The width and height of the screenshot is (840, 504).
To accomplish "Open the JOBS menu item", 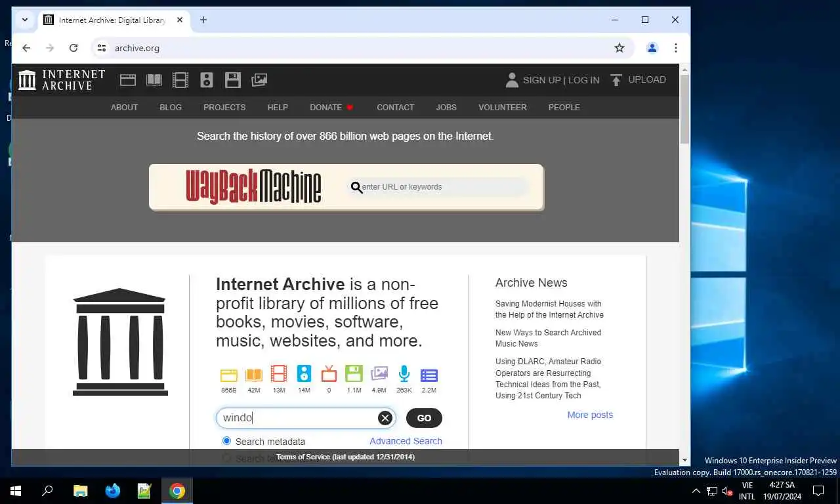I will point(446,107).
